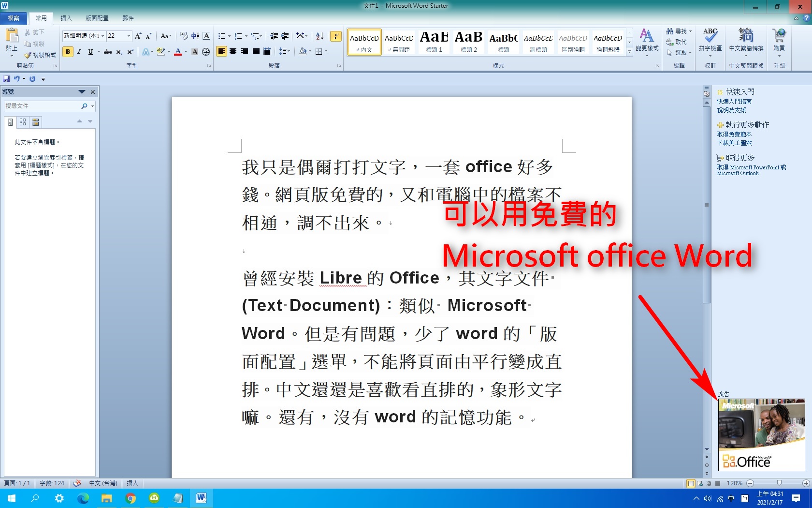
Task: Apply the No Spacing (無間距) style
Action: pyautogui.click(x=399, y=42)
